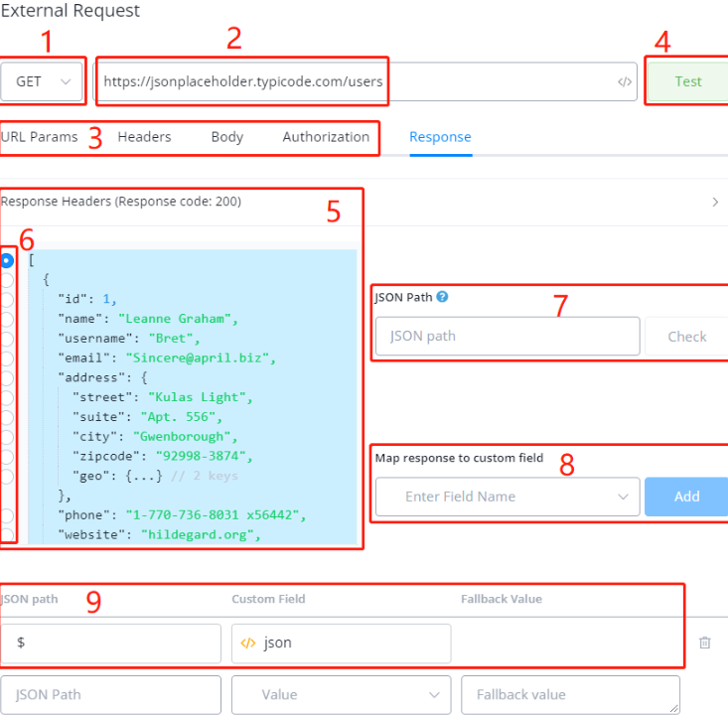Viewport: 728px width, 715px height.
Task: Select the radio button for the "email" line
Action: pyautogui.click(x=7, y=357)
